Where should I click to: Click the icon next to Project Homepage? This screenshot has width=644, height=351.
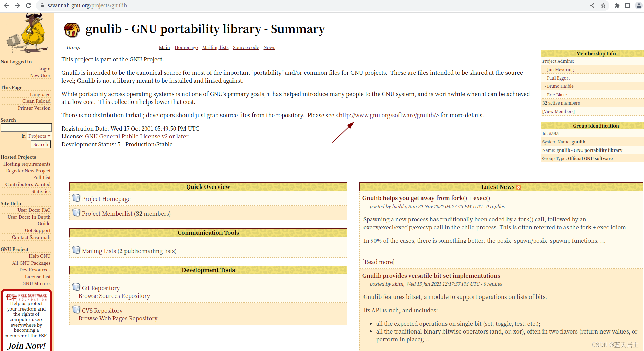76,198
